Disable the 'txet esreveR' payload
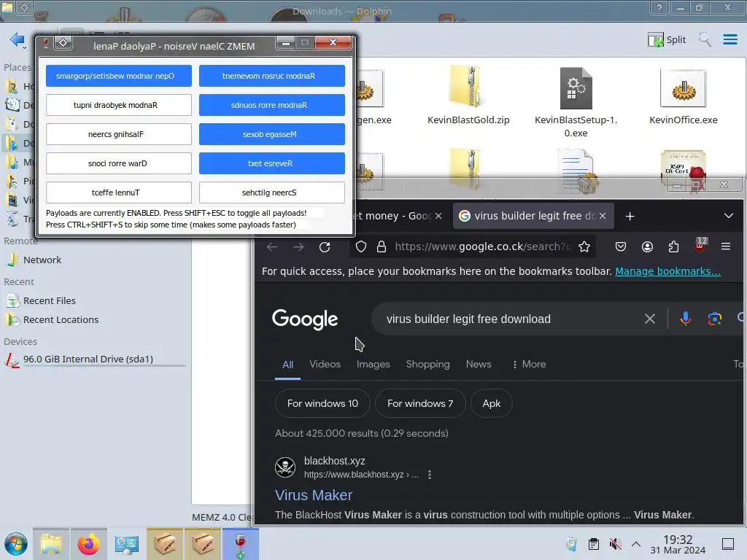747x560 pixels. pos(271,163)
